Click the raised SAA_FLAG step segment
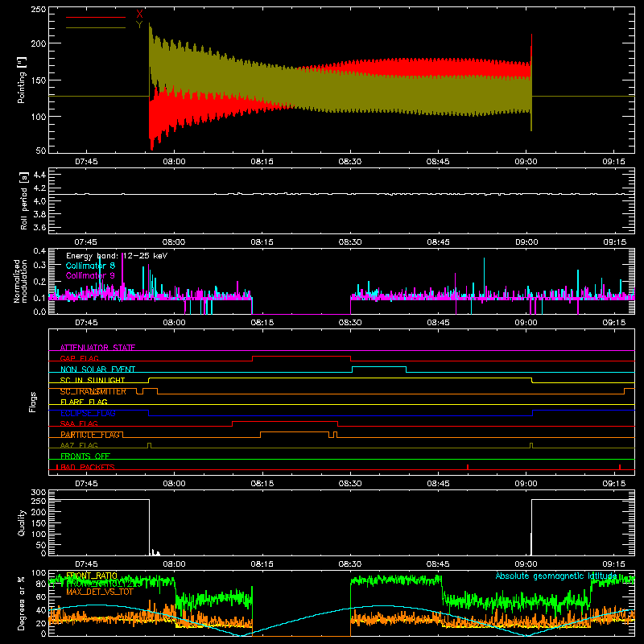Viewport: 644px width, 644px height. click(285, 421)
